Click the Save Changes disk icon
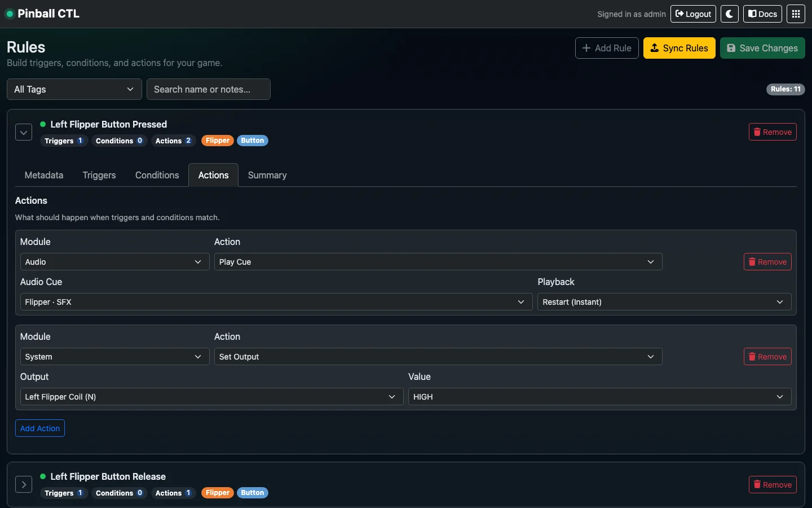Image resolution: width=812 pixels, height=508 pixels. pyautogui.click(x=732, y=48)
